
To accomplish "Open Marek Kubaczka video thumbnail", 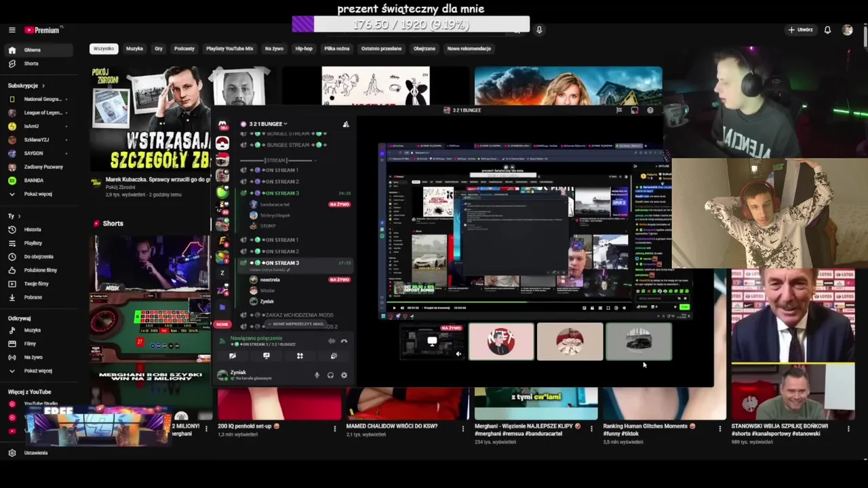I will point(151,119).
